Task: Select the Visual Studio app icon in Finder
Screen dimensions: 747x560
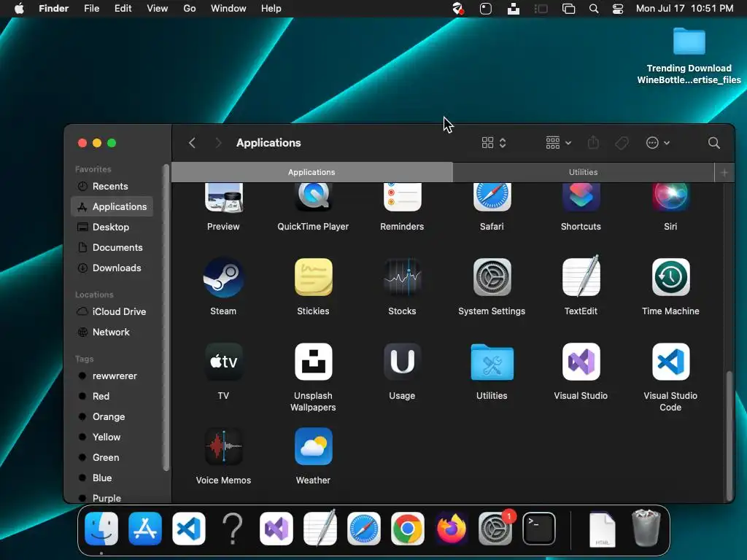Action: [581, 362]
